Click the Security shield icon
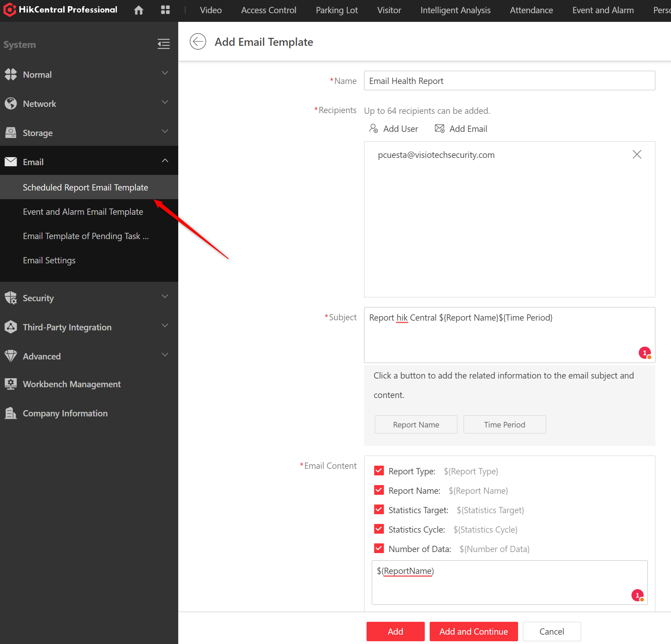Screen dimensions: 671x644 coord(11,298)
